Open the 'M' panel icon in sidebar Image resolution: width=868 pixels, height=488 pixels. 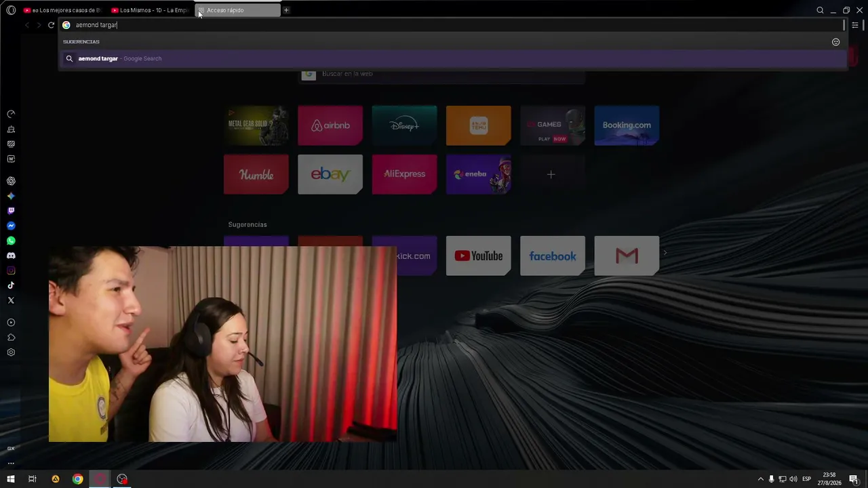tap(11, 159)
